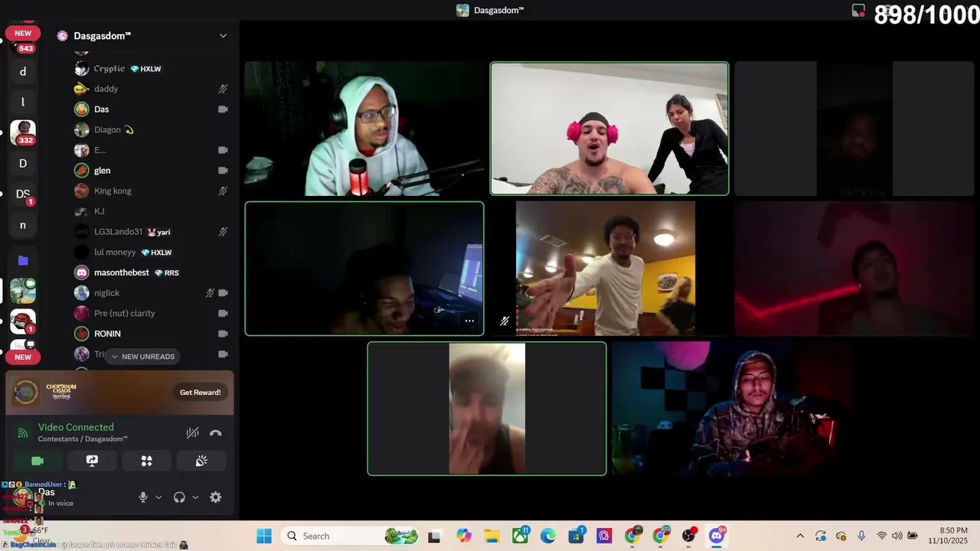The height and width of the screenshot is (551, 980).
Task: Open the DS server icon
Action: [x=23, y=194]
